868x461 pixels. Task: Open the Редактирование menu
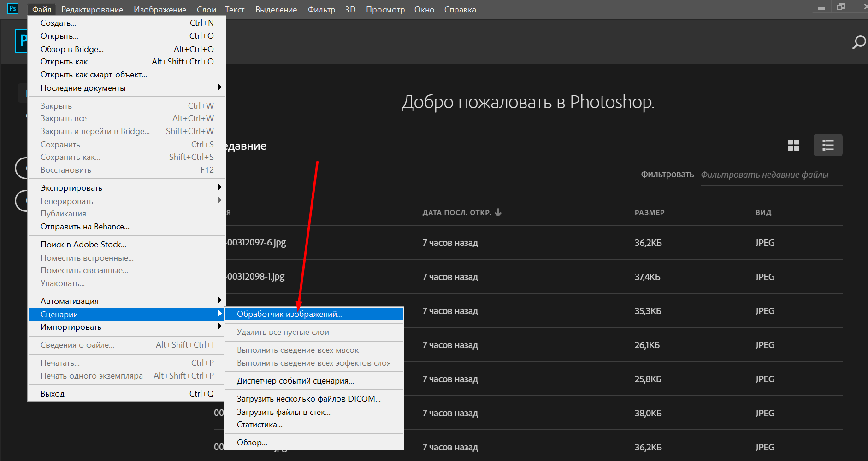point(92,10)
